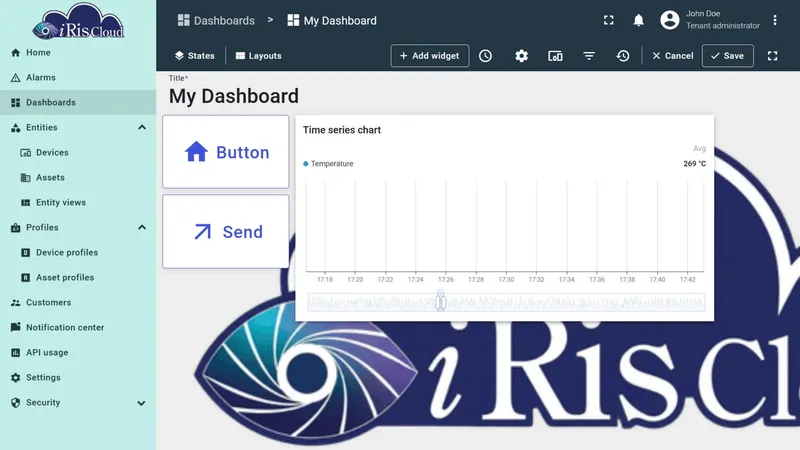Click the Home icon in sidebar

pyautogui.click(x=15, y=53)
